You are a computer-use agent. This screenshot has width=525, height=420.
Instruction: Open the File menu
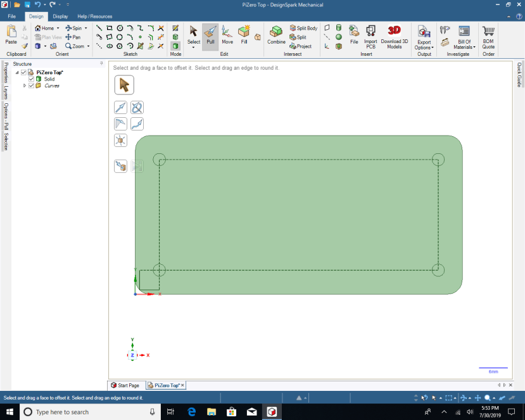click(x=11, y=16)
